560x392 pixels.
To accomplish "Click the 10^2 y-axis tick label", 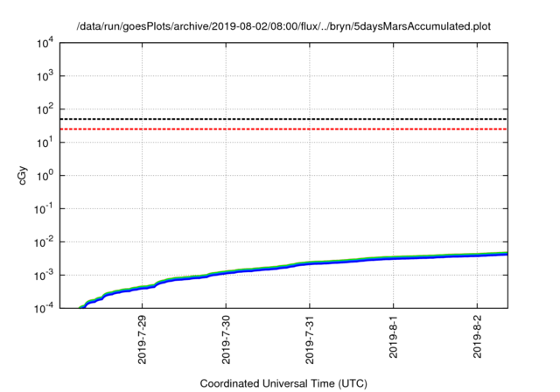I will click(x=45, y=109).
